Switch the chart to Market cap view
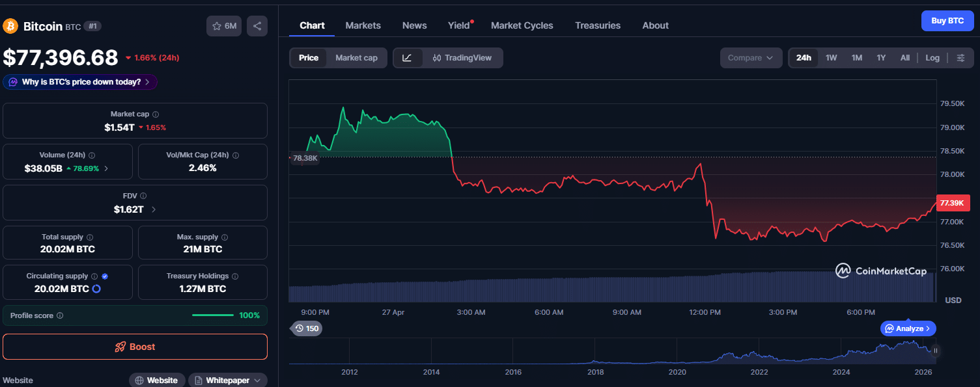The image size is (980, 387). [356, 57]
